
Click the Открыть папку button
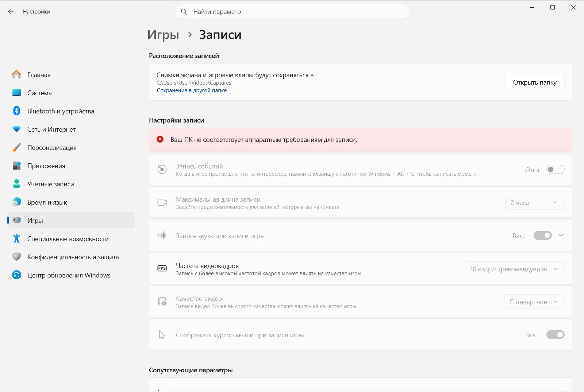535,82
